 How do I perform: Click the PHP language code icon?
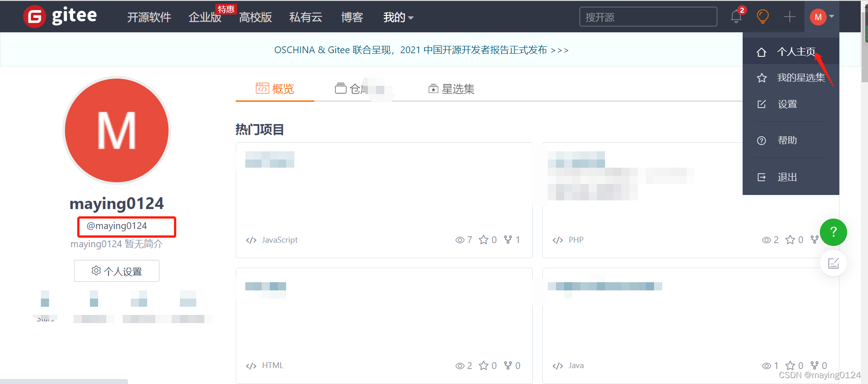(558, 240)
